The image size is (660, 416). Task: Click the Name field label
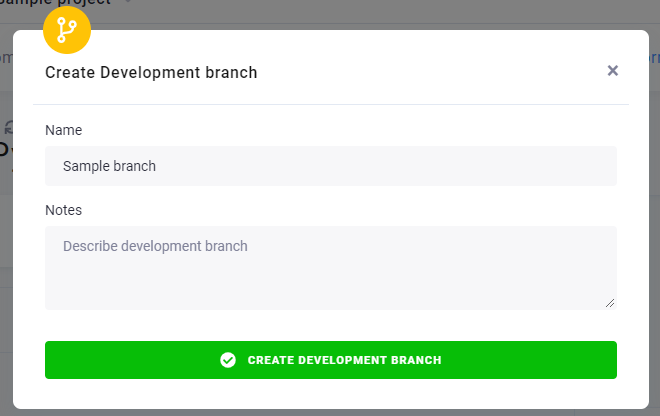pos(64,130)
